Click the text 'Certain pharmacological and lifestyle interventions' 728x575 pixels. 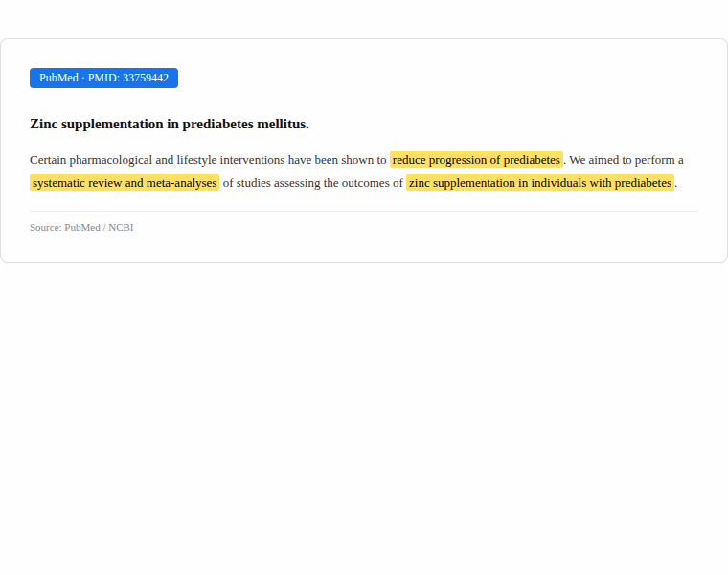coord(157,160)
